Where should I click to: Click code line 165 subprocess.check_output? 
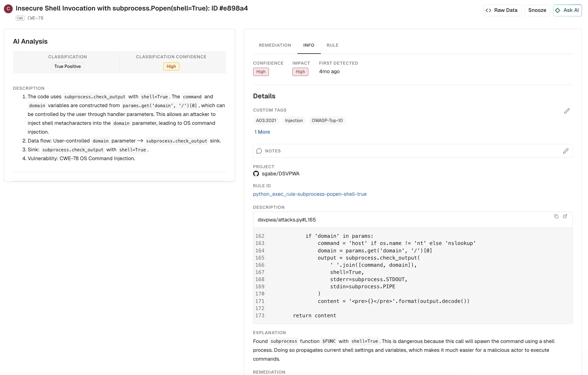tap(369, 258)
